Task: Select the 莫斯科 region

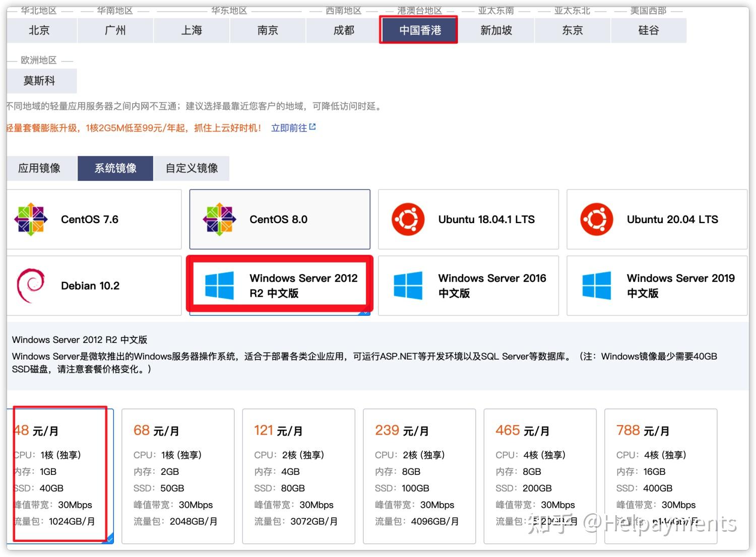Action: (39, 81)
